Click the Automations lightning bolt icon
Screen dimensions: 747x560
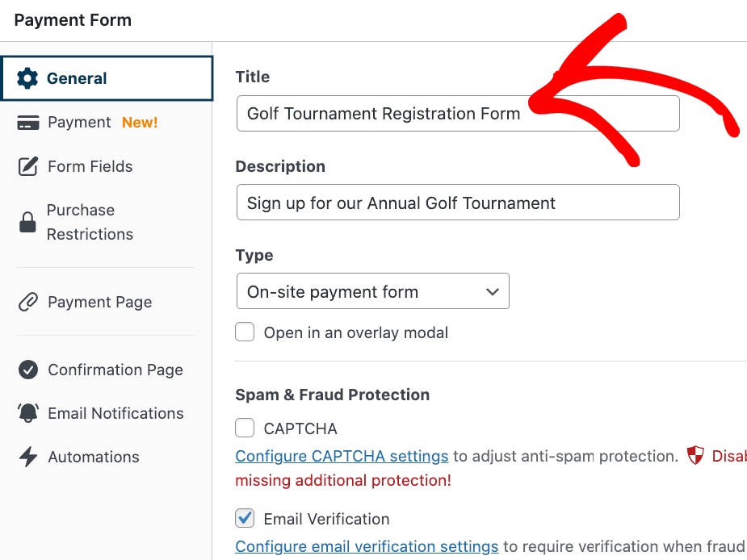(x=28, y=457)
